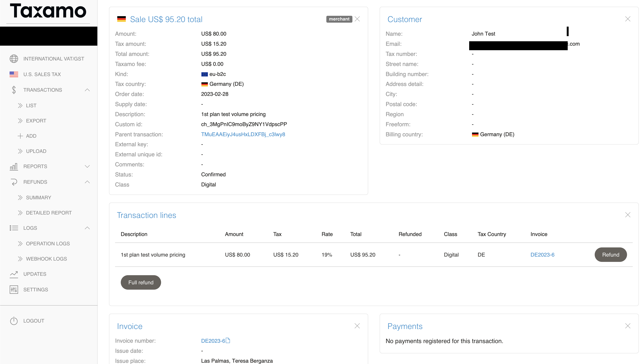Open the Transactions Export submenu item

tap(36, 121)
